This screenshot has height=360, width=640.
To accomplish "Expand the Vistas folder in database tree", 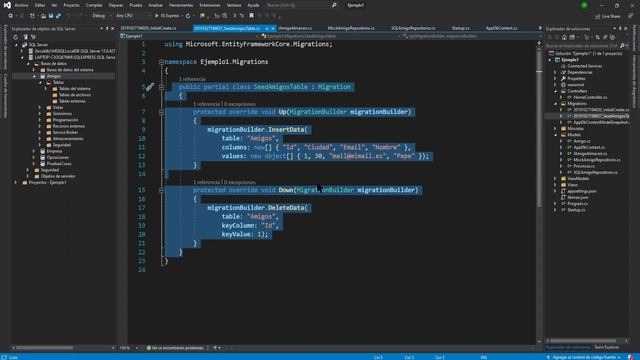I will point(40,107).
